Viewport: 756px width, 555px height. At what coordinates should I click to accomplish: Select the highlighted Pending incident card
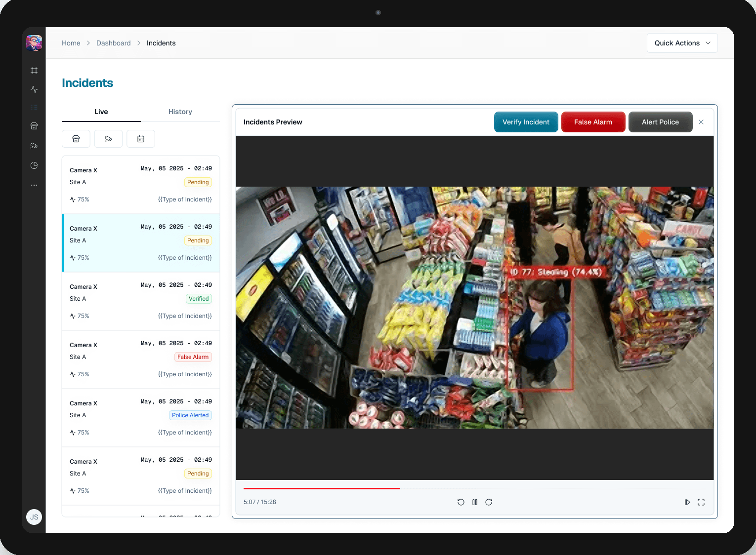141,243
